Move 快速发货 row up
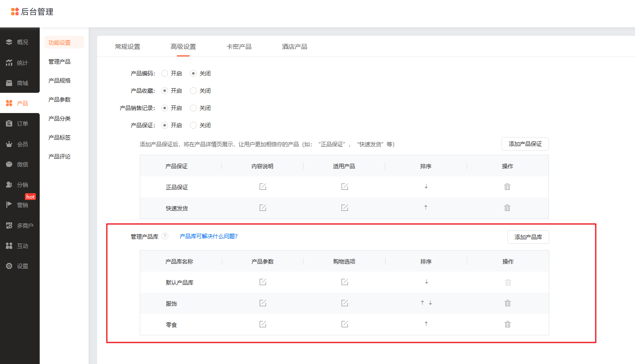The image size is (635, 364). click(x=426, y=207)
